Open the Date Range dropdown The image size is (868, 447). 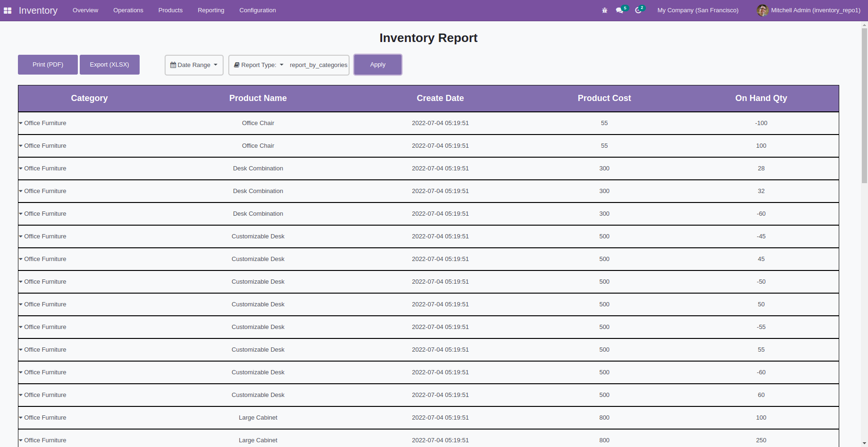click(x=194, y=65)
